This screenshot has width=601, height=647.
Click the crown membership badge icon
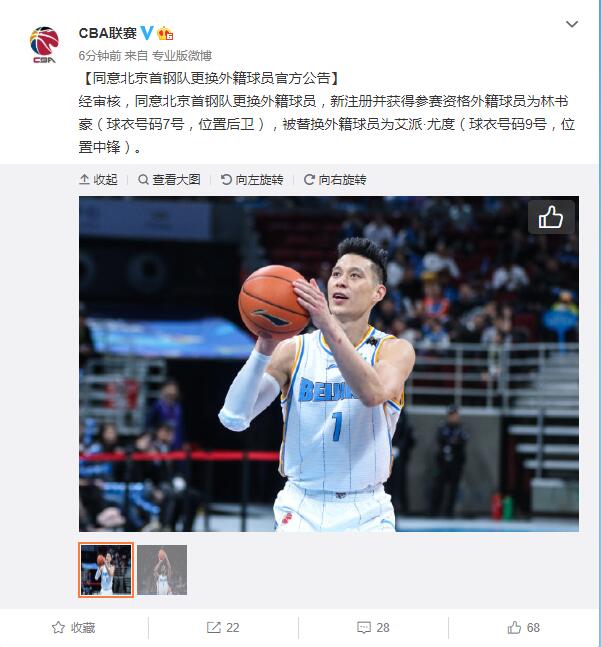pyautogui.click(x=165, y=33)
